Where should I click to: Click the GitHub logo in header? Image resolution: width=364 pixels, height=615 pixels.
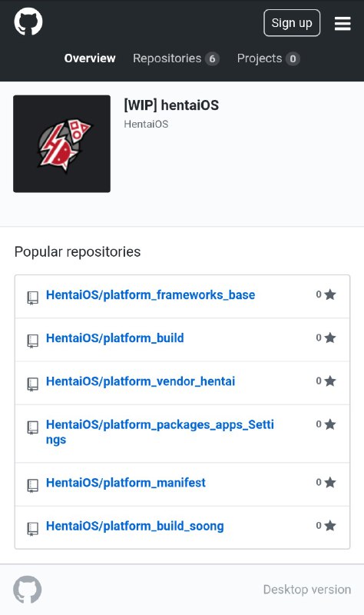click(28, 22)
